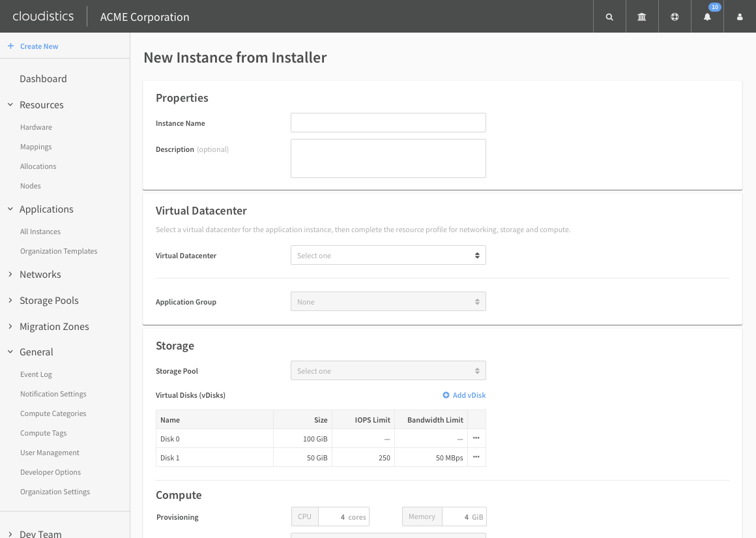Open Organization Templates page

(59, 251)
